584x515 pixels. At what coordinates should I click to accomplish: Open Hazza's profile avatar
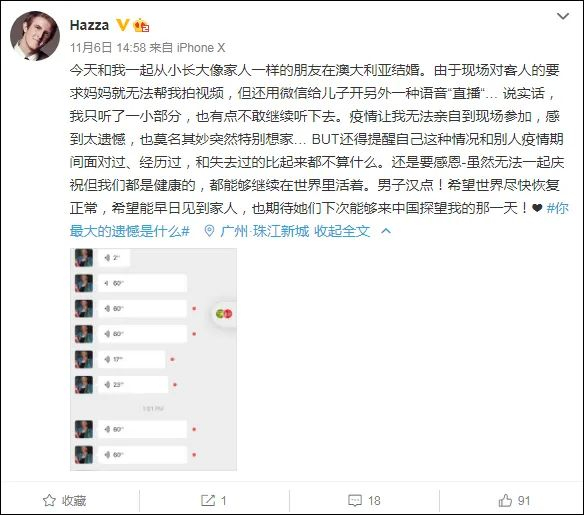tap(35, 36)
